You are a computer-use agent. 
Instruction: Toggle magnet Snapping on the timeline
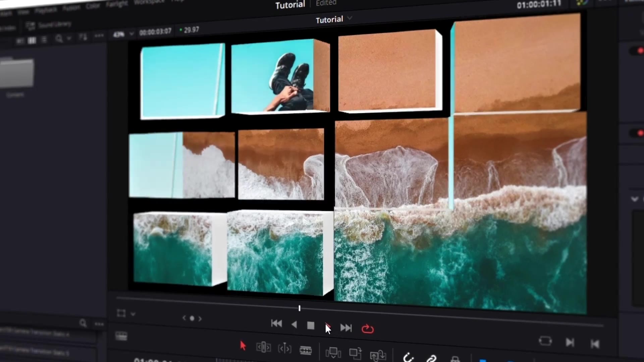tap(408, 357)
